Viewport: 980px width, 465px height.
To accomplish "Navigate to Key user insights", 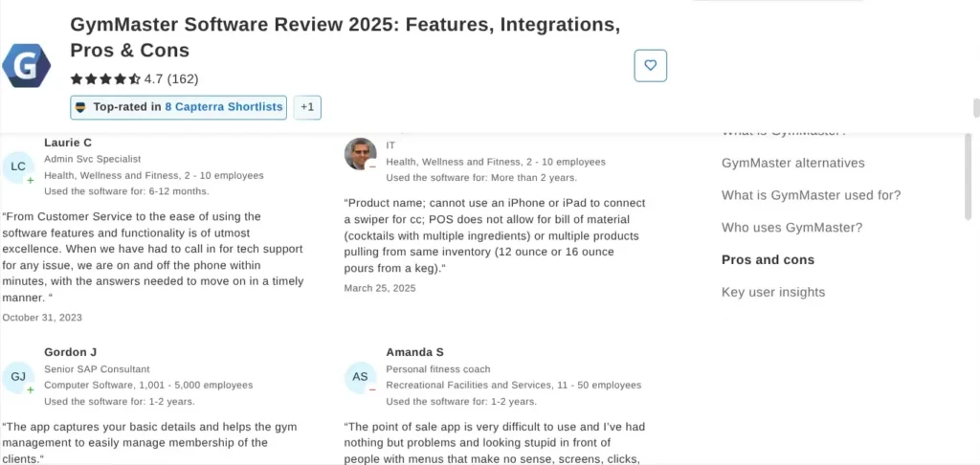I will (772, 292).
